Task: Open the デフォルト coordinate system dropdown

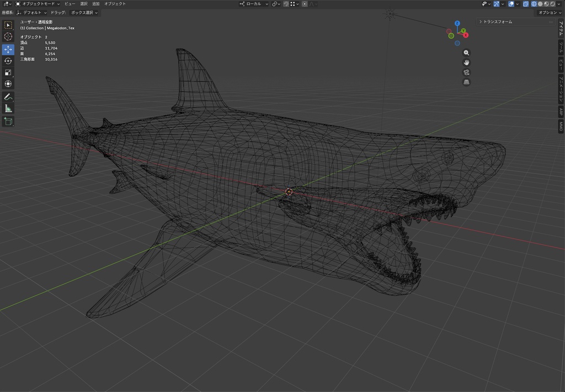Action: (31, 13)
